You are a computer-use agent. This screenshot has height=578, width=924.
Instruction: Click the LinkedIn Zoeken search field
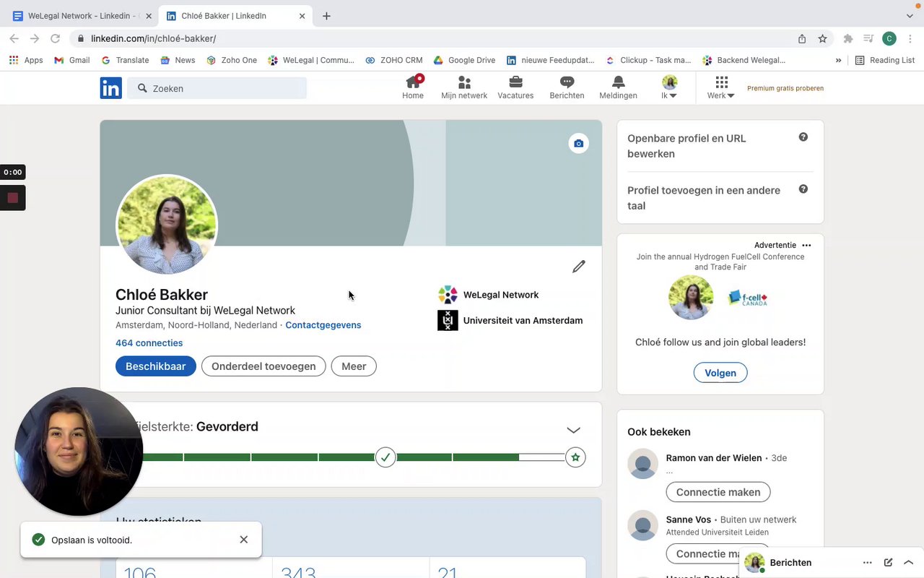tap(217, 88)
